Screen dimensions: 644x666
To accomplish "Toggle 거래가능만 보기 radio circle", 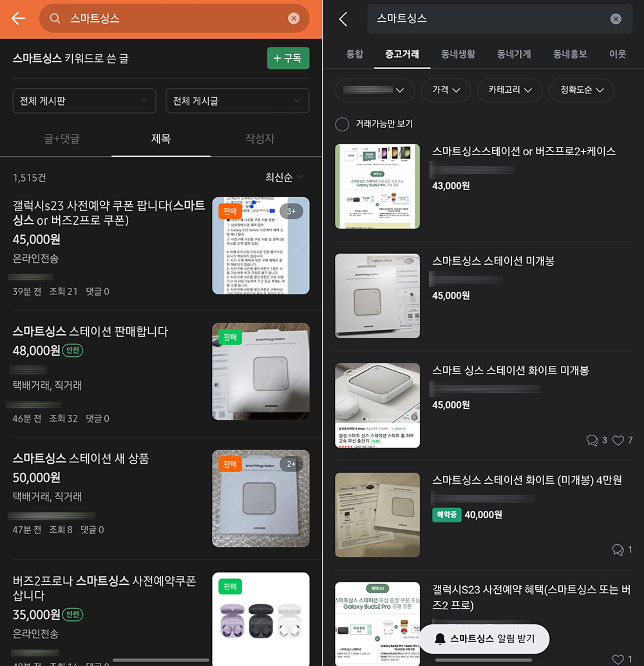I will coord(342,124).
